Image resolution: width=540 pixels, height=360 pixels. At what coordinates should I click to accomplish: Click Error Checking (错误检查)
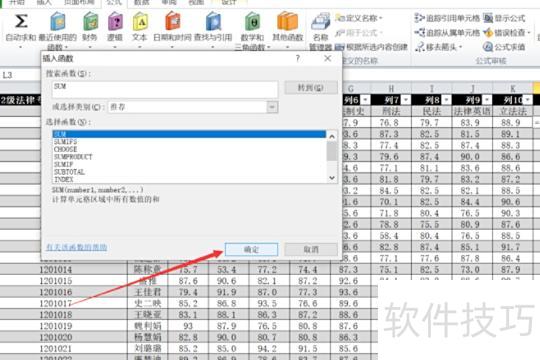pos(506,32)
